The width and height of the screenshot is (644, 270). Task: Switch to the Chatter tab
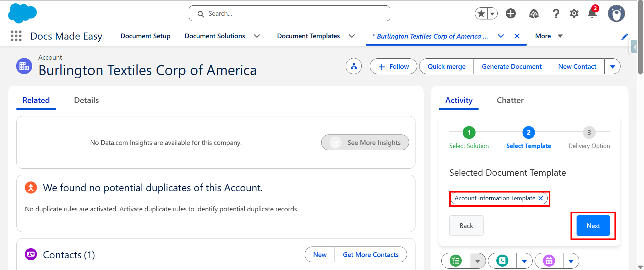click(x=510, y=100)
